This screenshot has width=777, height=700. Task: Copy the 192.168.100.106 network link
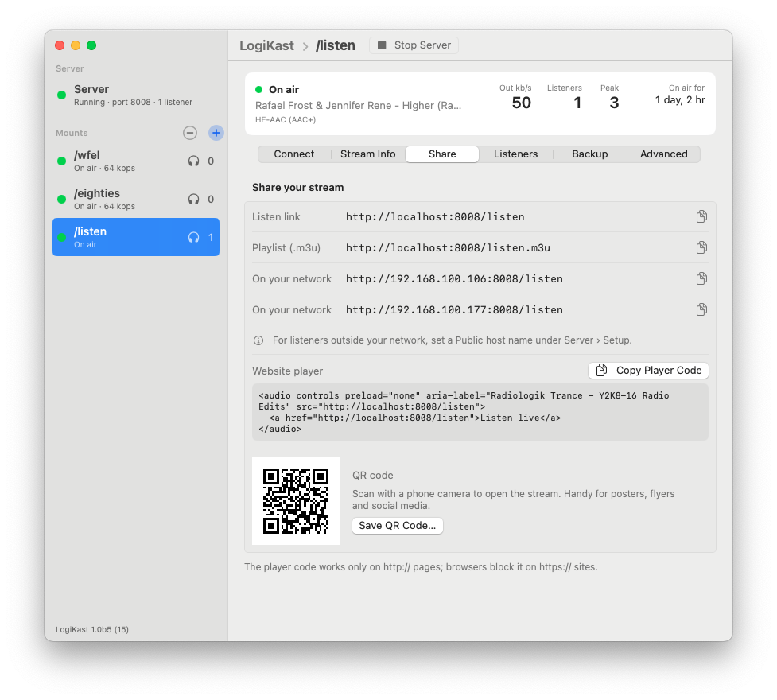pos(701,278)
